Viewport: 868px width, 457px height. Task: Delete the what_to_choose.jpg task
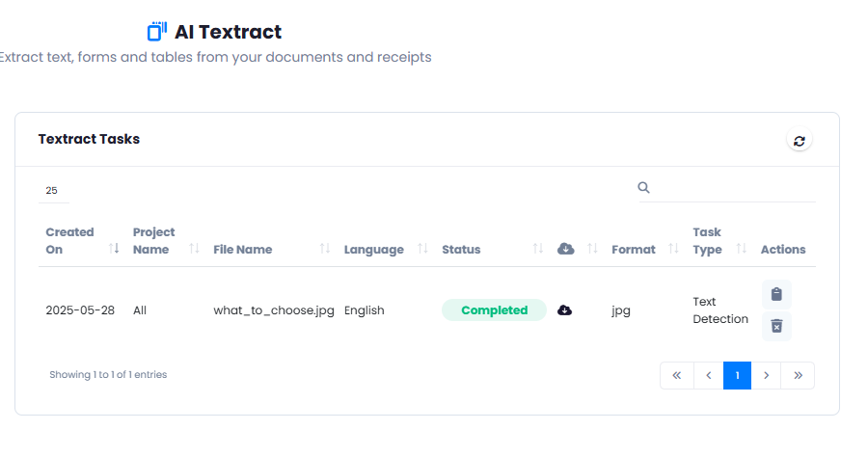point(776,327)
